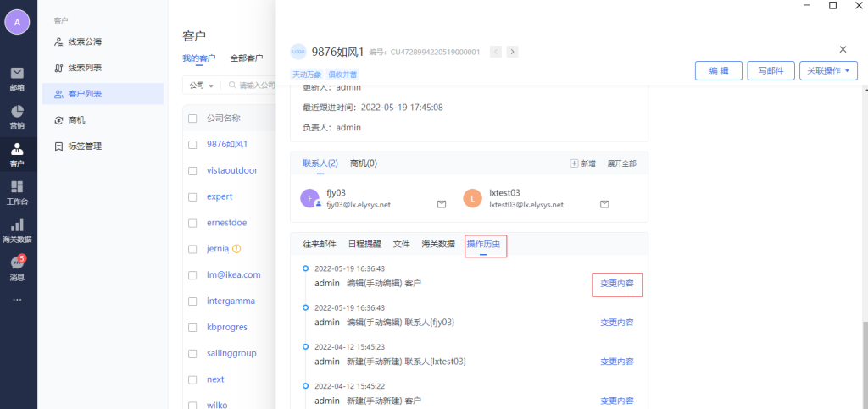Open the 工作台 workbench icon
This screenshot has height=409, width=868.
17,191
